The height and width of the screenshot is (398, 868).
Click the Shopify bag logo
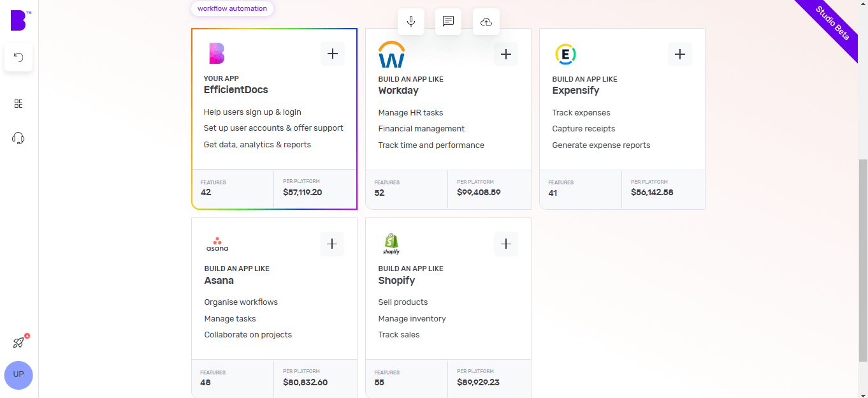[x=391, y=244]
